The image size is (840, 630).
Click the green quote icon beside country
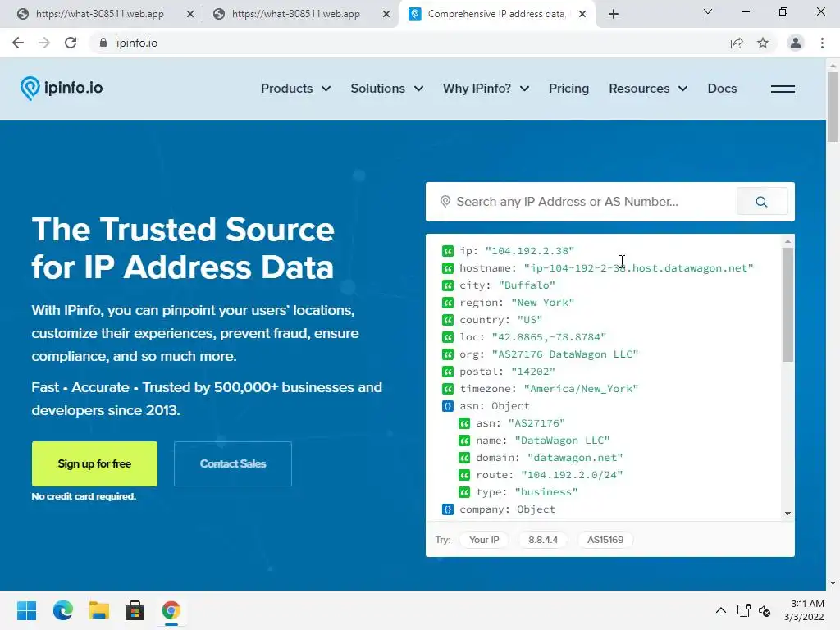point(448,320)
